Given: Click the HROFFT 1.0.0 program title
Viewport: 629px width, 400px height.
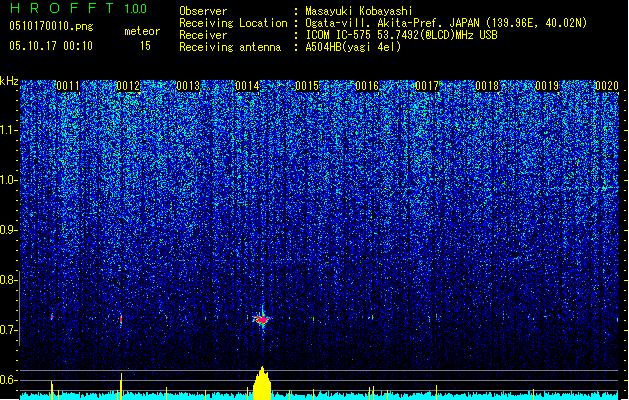Looking at the screenshot, I should tap(78, 8).
